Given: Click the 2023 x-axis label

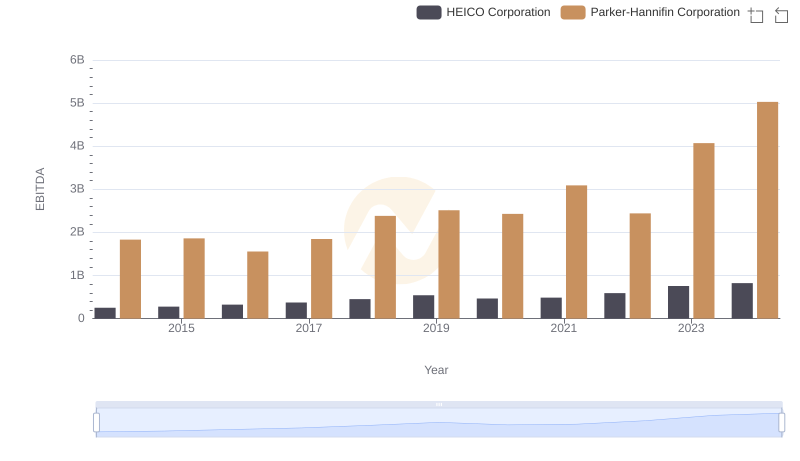Looking at the screenshot, I should tap(691, 328).
